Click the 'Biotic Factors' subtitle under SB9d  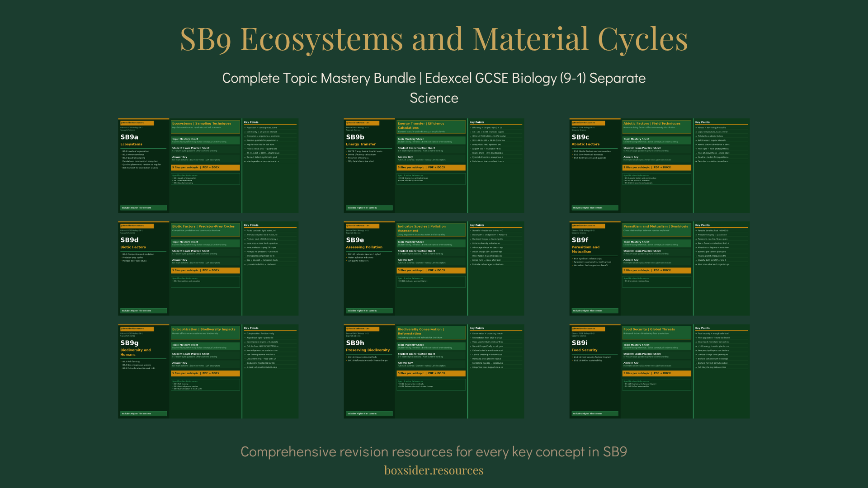click(x=133, y=248)
